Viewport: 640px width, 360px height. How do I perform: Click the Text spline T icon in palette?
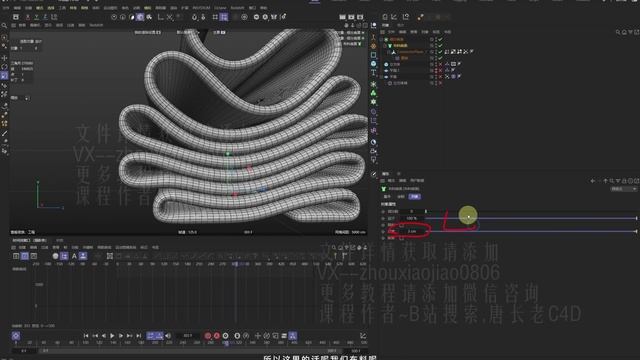tap(373, 72)
